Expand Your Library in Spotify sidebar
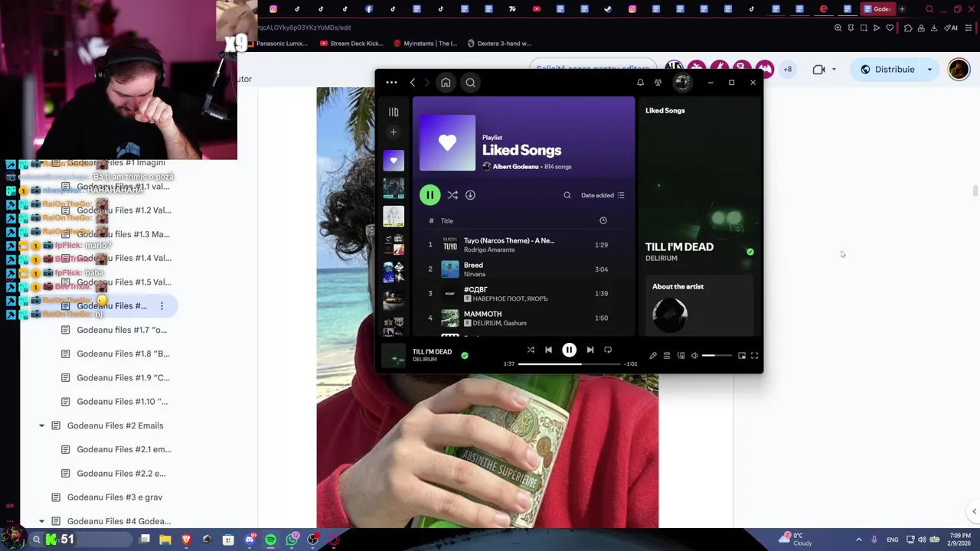 pos(394,112)
